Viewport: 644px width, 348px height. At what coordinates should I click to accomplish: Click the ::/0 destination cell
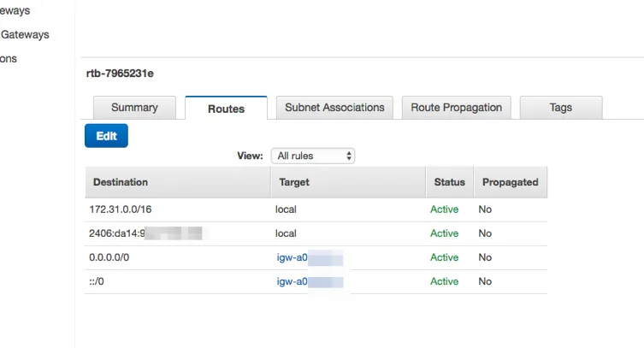click(97, 281)
